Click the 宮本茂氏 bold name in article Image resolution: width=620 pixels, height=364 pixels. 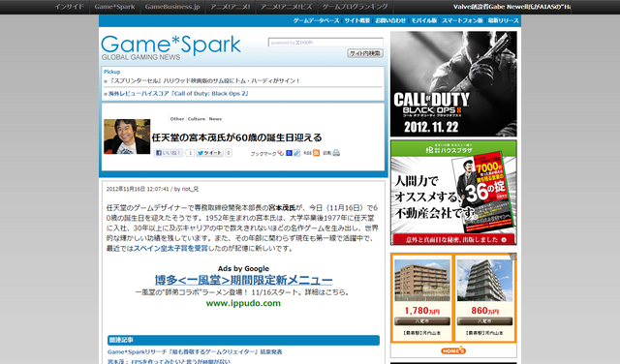pyautogui.click(x=282, y=207)
